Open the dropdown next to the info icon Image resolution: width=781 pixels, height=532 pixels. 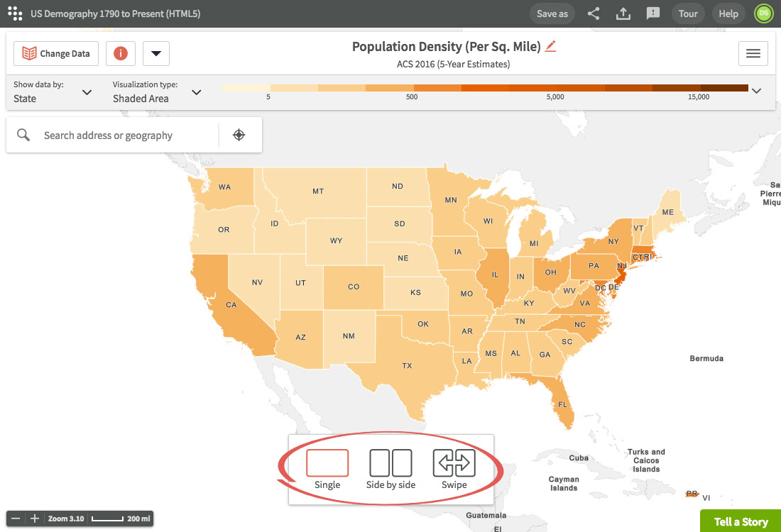[x=155, y=53]
